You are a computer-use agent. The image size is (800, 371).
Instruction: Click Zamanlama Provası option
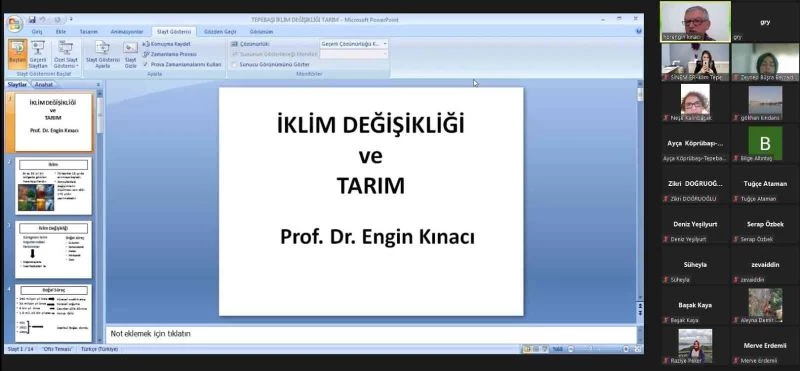[x=169, y=54]
